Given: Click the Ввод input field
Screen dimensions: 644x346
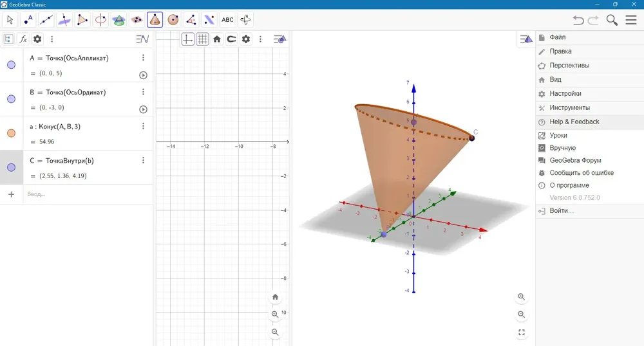Looking at the screenshot, I should pos(88,194).
